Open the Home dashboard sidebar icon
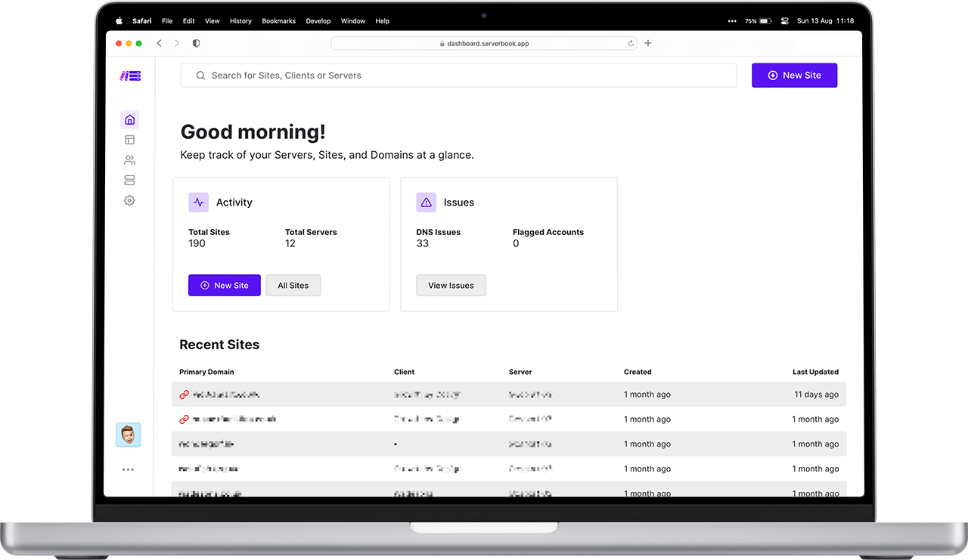Screen dimensions: 968x560 [x=129, y=119]
